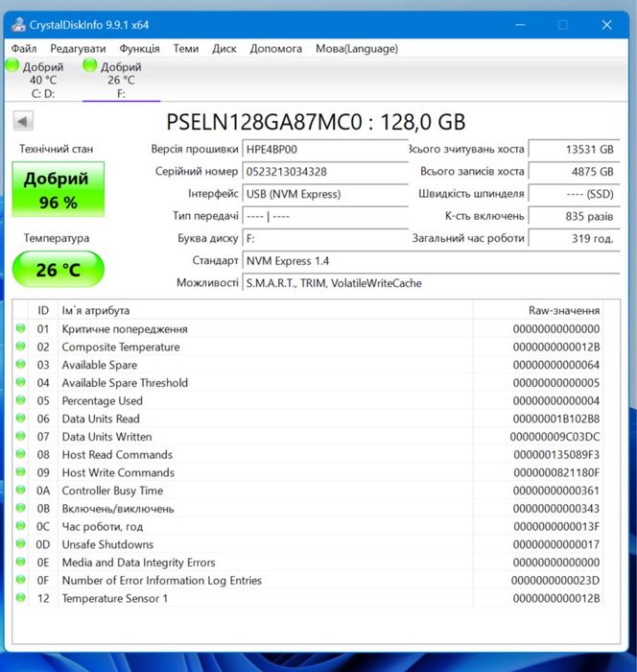The height and width of the screenshot is (672, 637).
Task: Click the firmware field HPE4BP00
Action: [325, 149]
